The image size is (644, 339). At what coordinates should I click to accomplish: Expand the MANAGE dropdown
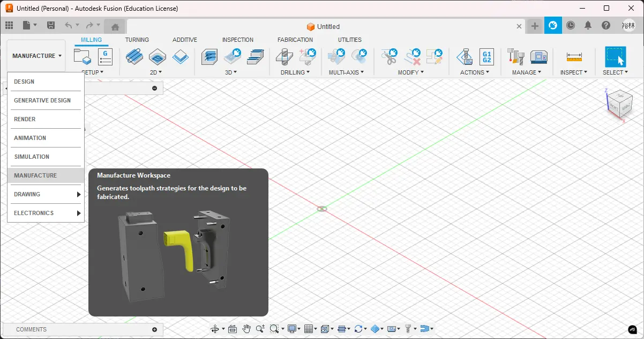[527, 72]
